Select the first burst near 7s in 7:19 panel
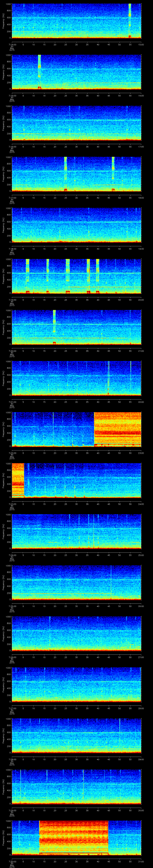This screenshot has width=153, height=868. click(x=28, y=276)
